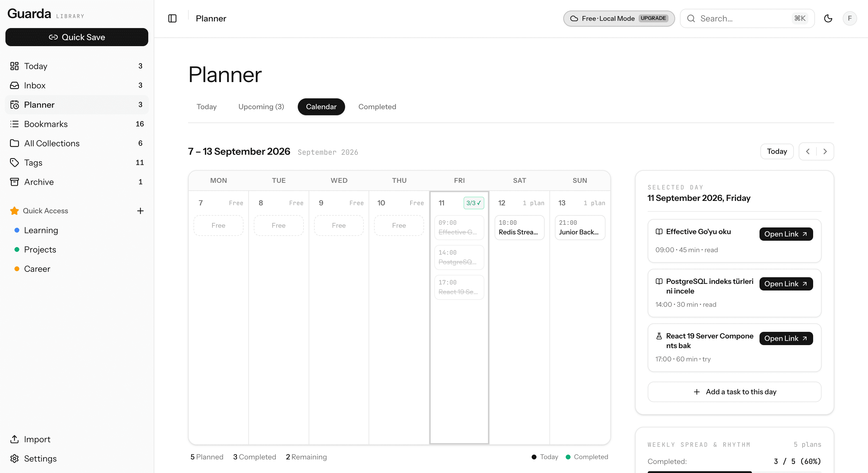Go to Bookmarks list
868x473 pixels.
pos(77,124)
